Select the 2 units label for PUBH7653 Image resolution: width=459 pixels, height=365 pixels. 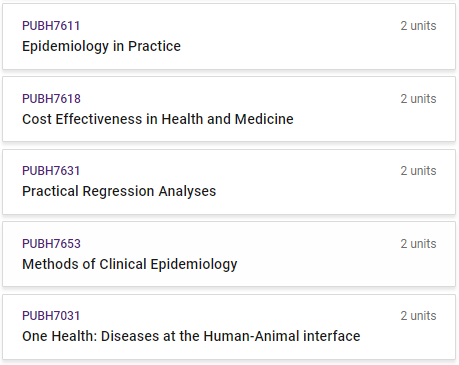pos(418,244)
